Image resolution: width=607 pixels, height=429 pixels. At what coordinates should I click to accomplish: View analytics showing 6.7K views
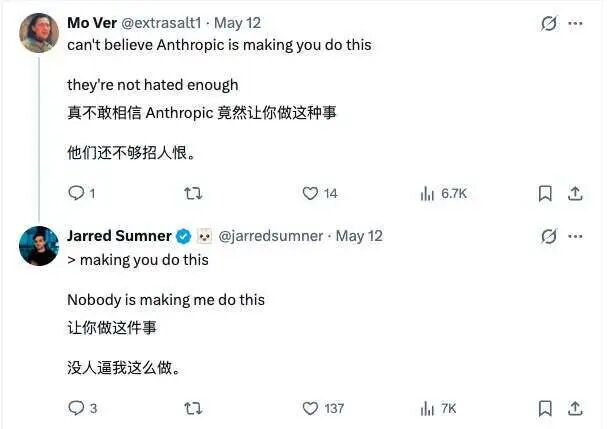click(x=444, y=193)
